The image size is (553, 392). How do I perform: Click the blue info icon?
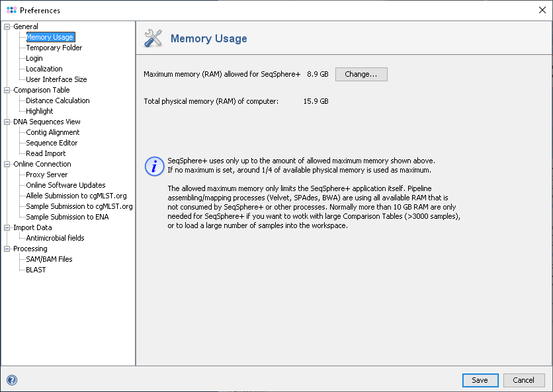point(154,166)
